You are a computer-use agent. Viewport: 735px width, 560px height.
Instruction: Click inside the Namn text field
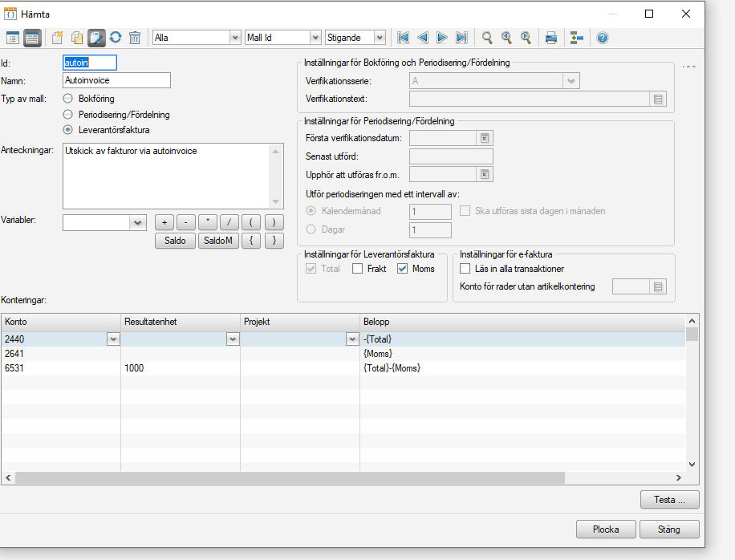[x=116, y=80]
